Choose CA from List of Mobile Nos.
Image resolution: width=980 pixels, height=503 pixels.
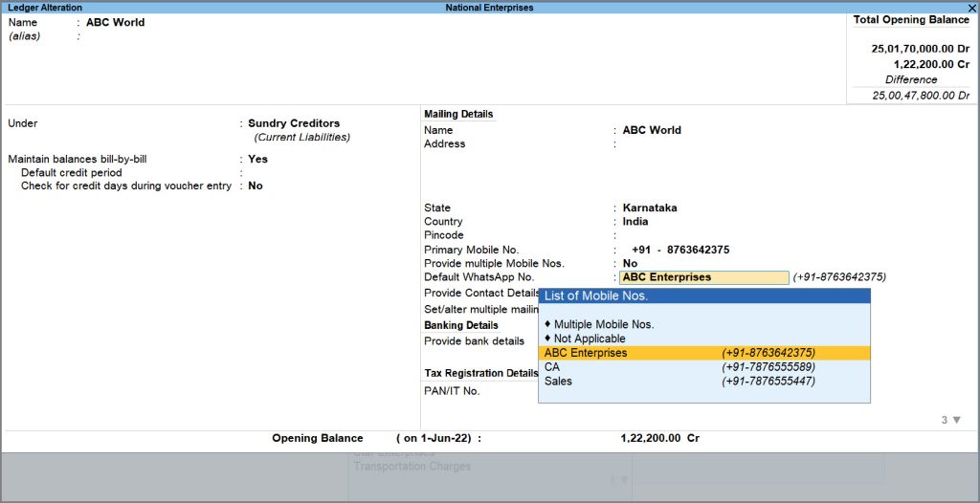703,367
